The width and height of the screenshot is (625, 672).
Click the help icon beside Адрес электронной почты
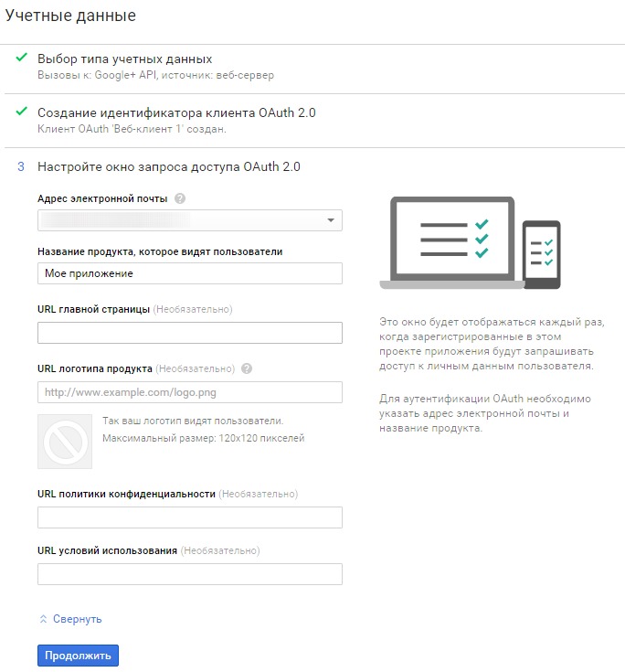[x=180, y=198]
